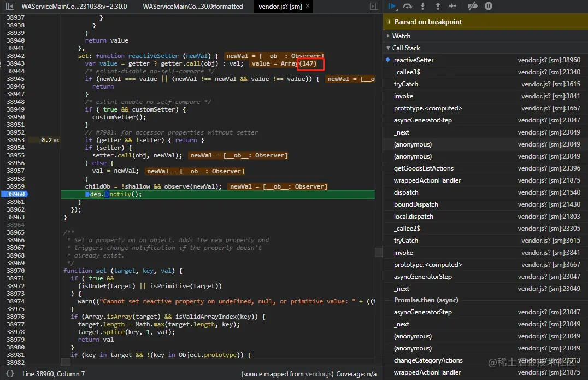
Task: Click the Step over next function call icon
Action: point(407,6)
